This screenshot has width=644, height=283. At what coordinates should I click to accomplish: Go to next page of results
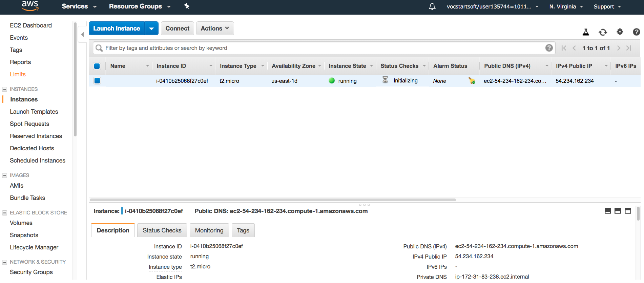tap(619, 48)
